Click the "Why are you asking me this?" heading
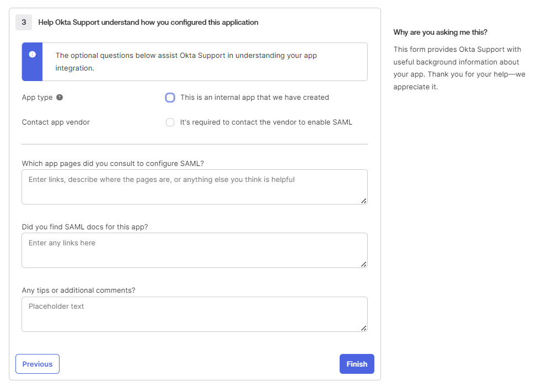 coord(440,33)
